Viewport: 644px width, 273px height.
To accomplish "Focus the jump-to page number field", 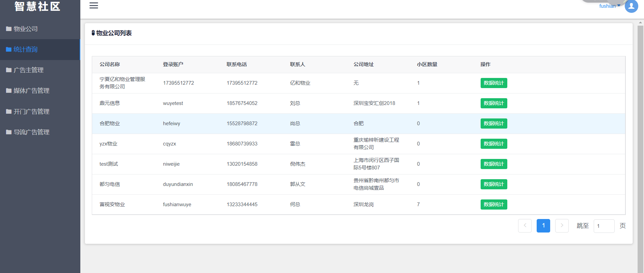I will pyautogui.click(x=604, y=226).
